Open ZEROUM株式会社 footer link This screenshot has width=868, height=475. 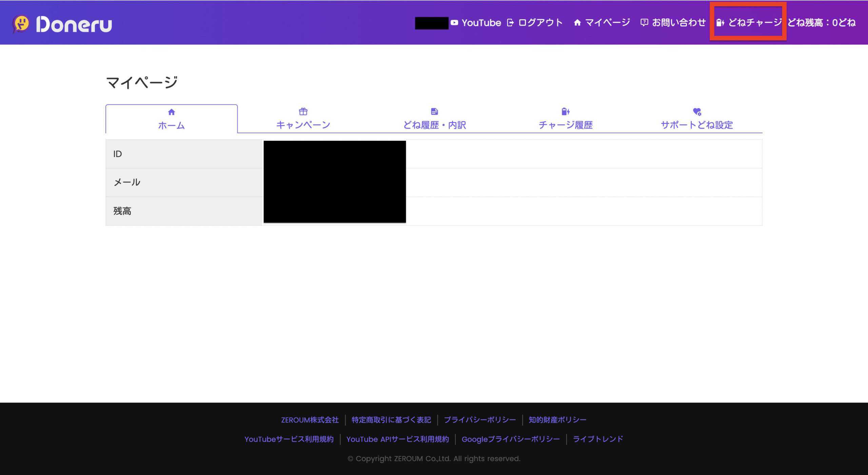[x=310, y=420]
